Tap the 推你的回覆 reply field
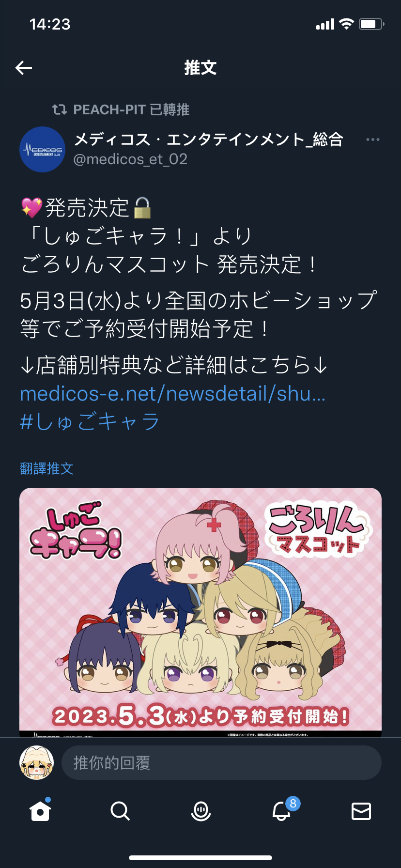The width and height of the screenshot is (401, 868). pyautogui.click(x=221, y=763)
